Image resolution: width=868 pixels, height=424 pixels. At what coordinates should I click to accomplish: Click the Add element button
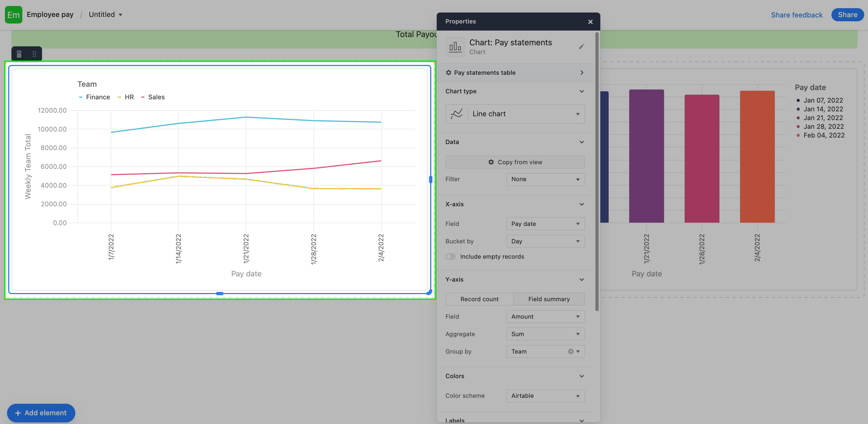click(41, 413)
